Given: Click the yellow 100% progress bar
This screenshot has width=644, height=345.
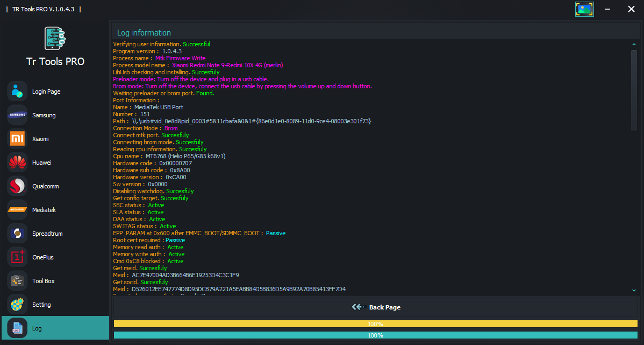Looking at the screenshot, I should (375, 324).
